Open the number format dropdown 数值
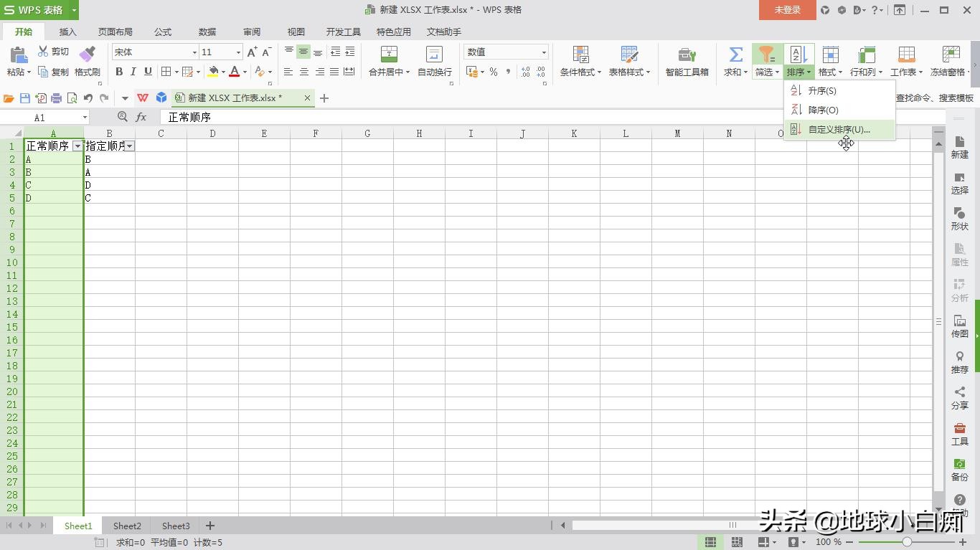The image size is (980, 550). pos(543,52)
